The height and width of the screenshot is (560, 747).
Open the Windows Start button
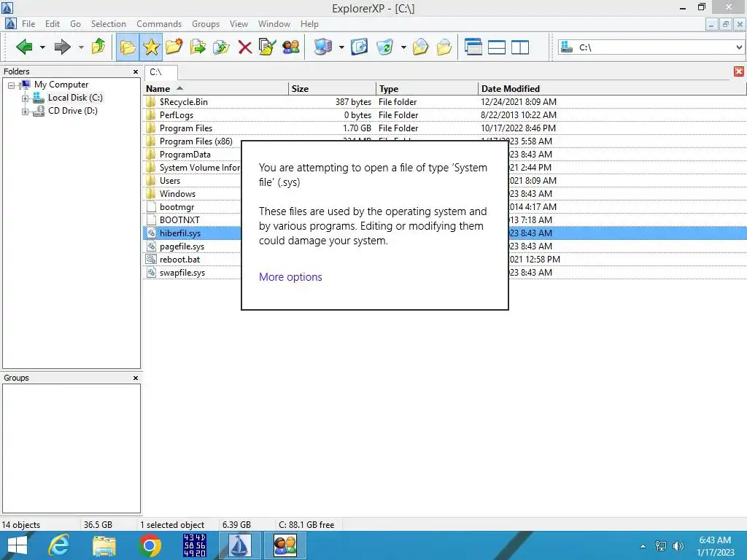tap(18, 545)
